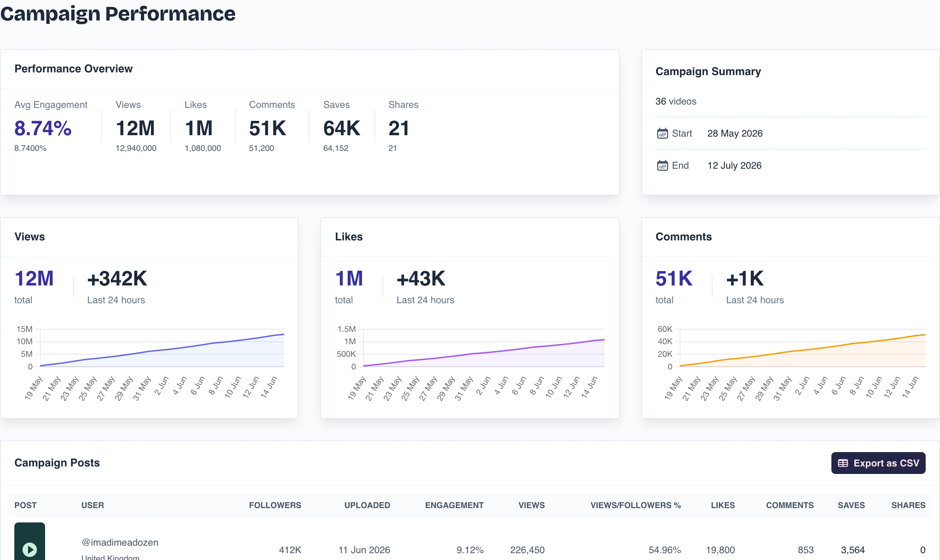Sort table by USER column header
This screenshot has height=560, width=940.
93,505
